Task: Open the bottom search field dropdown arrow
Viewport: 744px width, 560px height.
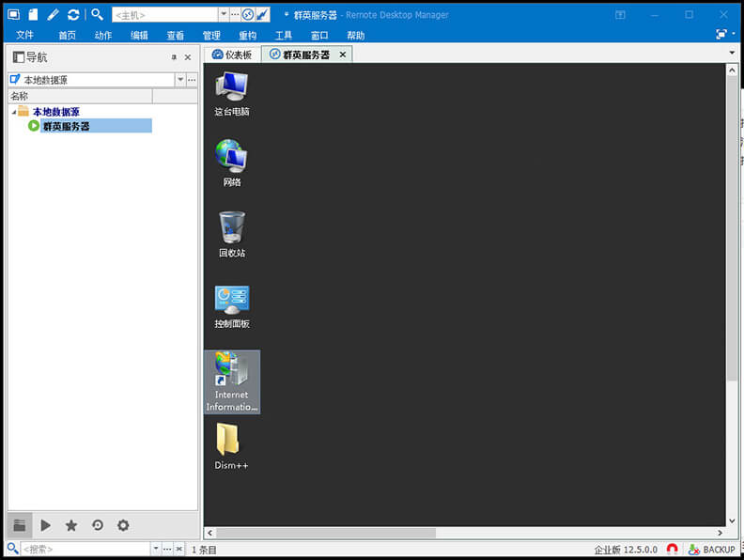Action: (x=156, y=549)
